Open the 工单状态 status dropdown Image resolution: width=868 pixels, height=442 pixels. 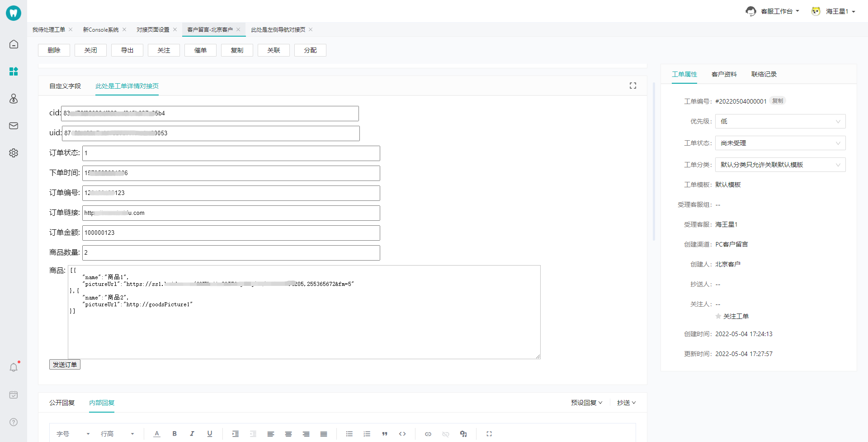pos(780,143)
